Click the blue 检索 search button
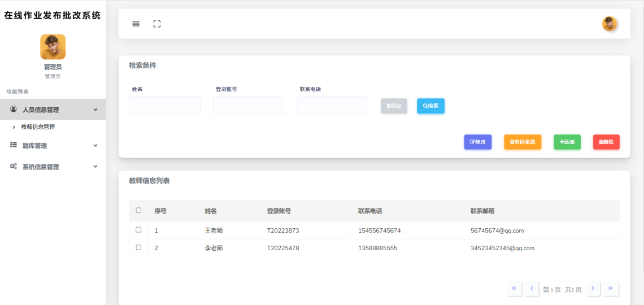The width and height of the screenshot is (644, 305). (x=430, y=106)
